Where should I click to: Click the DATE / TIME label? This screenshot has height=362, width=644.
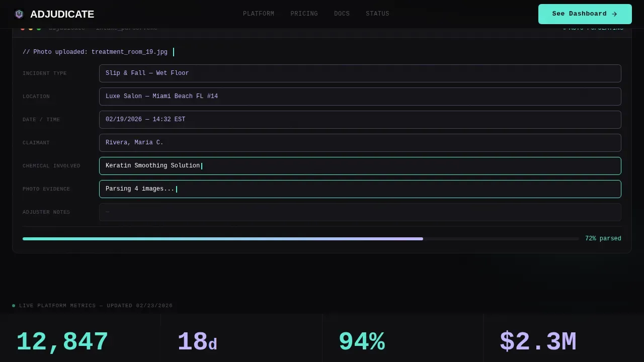point(41,120)
